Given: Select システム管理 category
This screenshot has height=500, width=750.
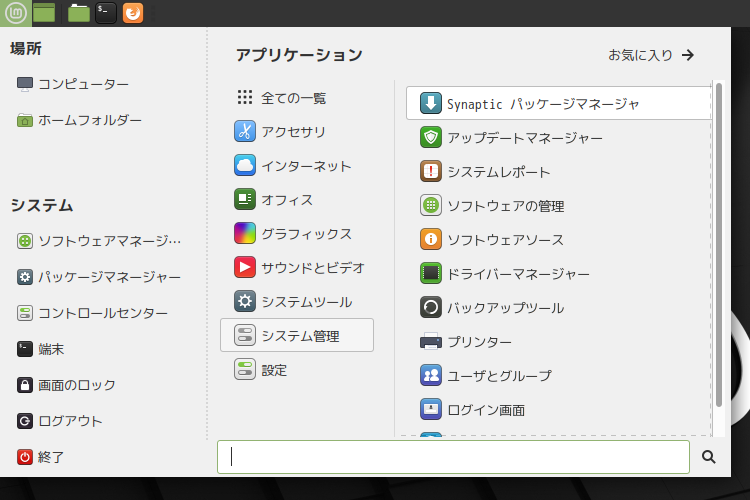Looking at the screenshot, I should [297, 335].
